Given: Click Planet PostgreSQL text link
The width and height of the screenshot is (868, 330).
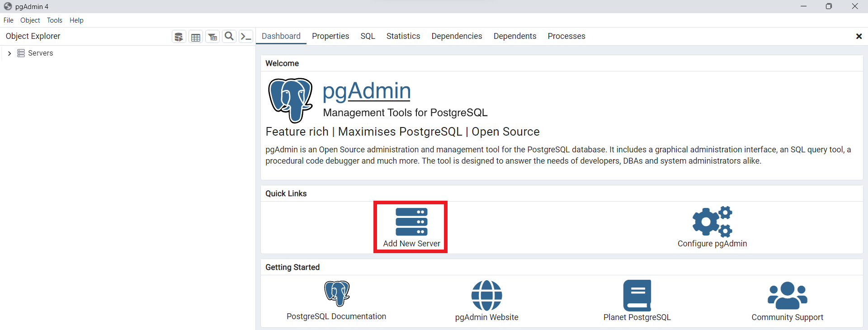Looking at the screenshot, I should pyautogui.click(x=637, y=317).
